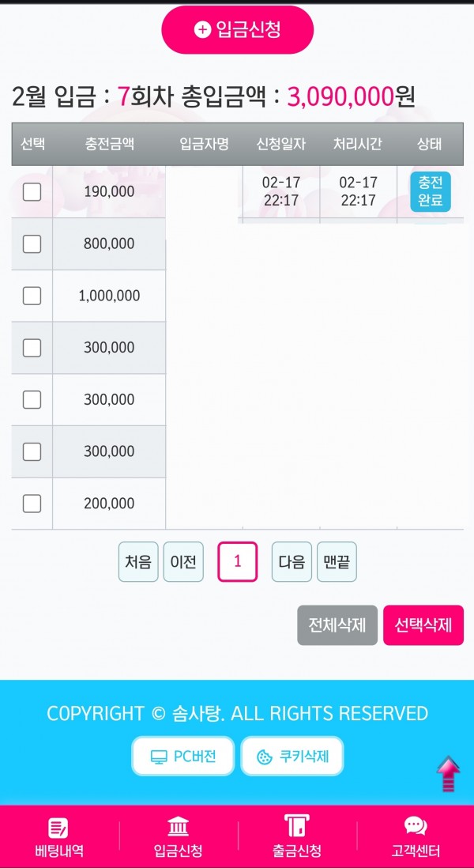Open 입금신청 bank icon in bottom navigation
This screenshot has height=868, width=474.
click(x=178, y=827)
